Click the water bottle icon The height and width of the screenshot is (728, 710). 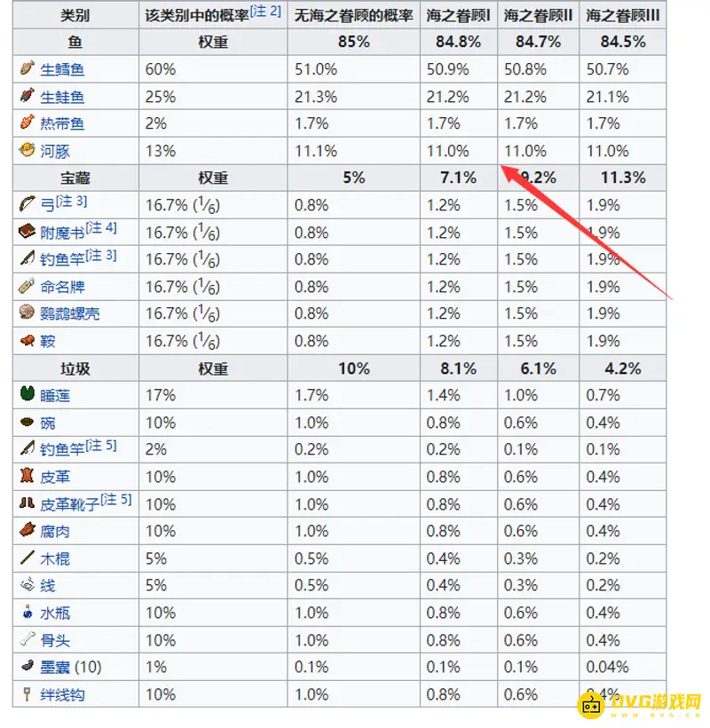click(26, 613)
